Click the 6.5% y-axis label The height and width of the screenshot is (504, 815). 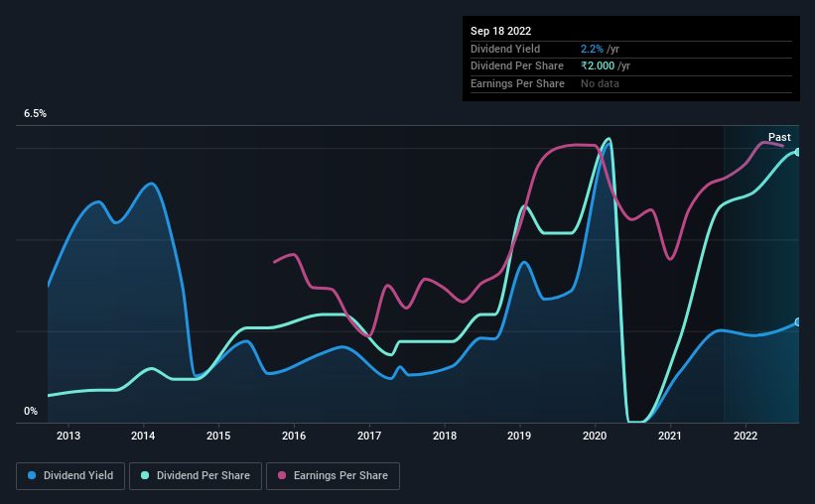tap(35, 114)
